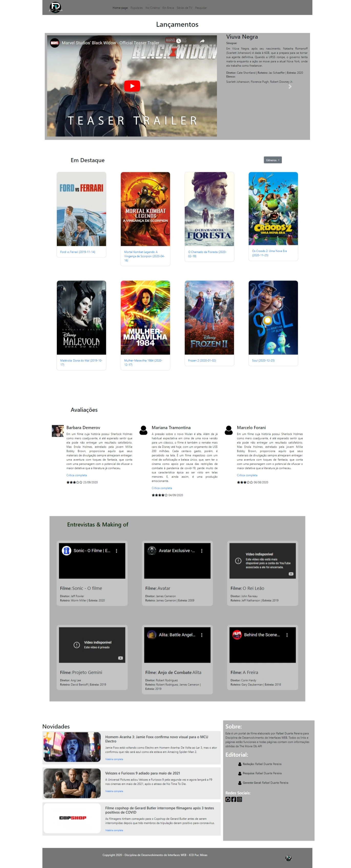Screen dimensions: 351x868
Task: Click the Jamie Foxx Electro news image
Action: coord(72,747)
